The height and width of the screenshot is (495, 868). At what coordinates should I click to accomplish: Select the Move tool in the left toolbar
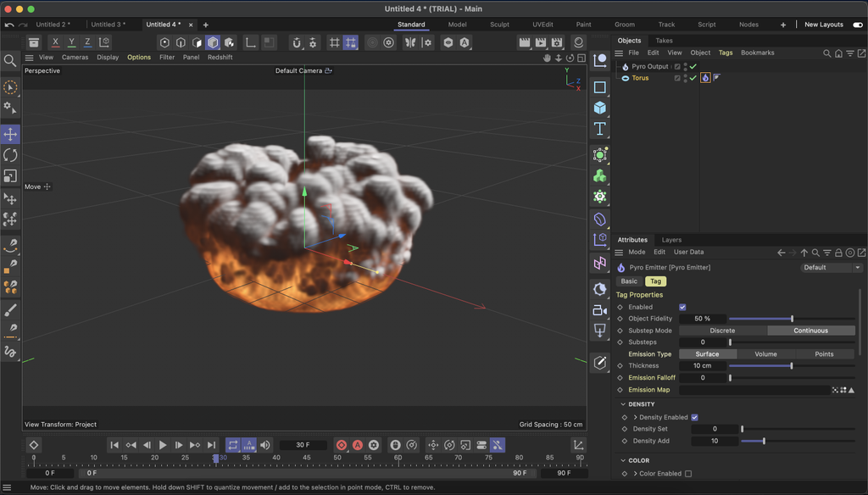(x=12, y=133)
